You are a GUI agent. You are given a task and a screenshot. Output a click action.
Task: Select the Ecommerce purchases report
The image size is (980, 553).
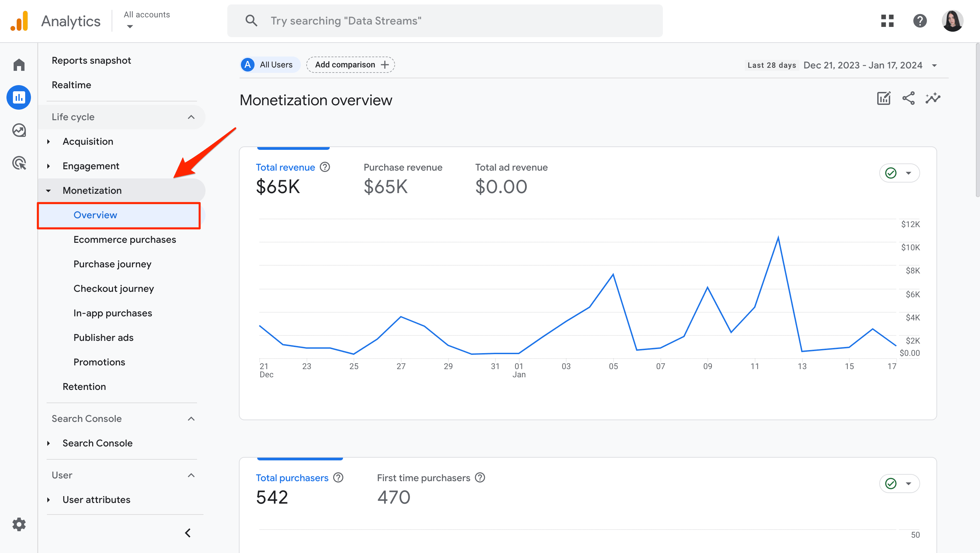point(125,239)
